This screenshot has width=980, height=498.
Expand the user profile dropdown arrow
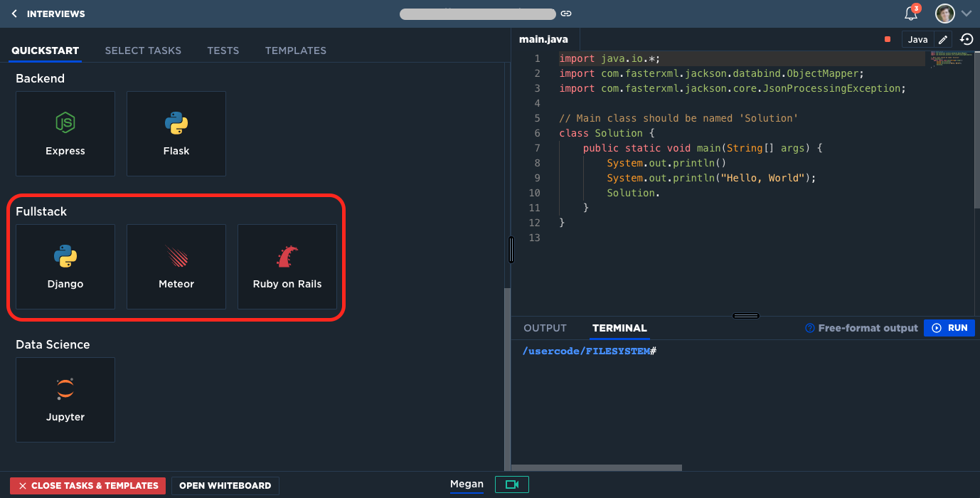click(x=966, y=14)
